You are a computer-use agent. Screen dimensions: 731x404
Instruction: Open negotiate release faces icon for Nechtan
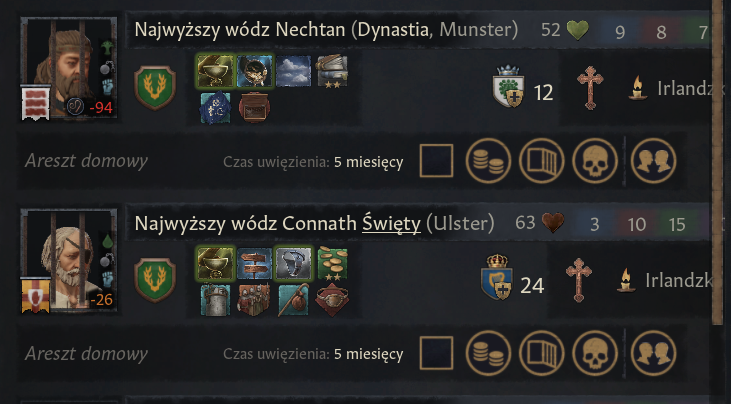[x=654, y=161]
